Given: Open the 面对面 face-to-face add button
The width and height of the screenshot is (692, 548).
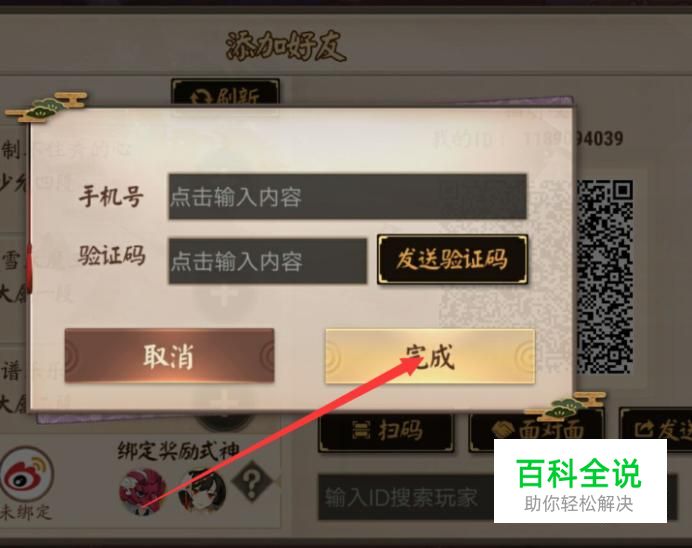Looking at the screenshot, I should tap(536, 431).
